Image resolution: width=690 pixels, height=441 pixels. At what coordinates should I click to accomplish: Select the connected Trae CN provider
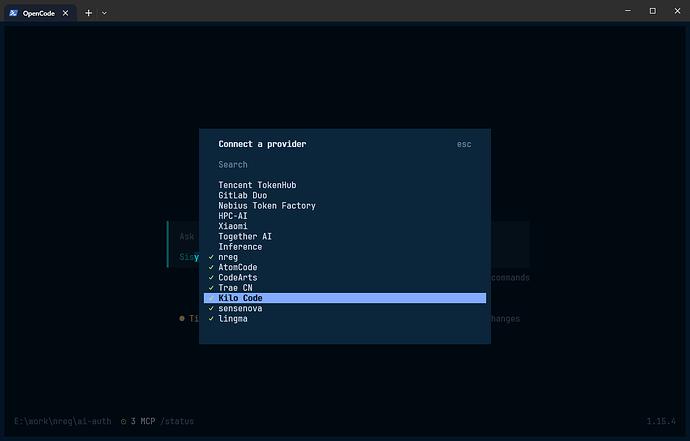345,288
